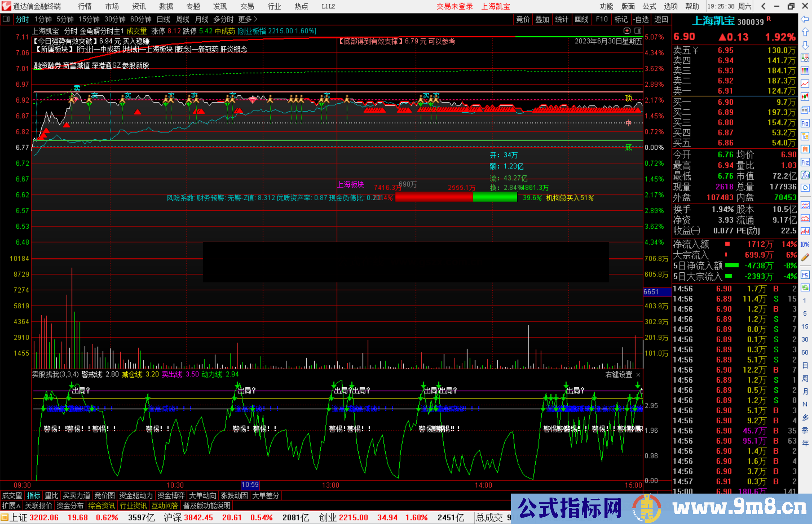Image resolution: width=812 pixels, height=524 pixels.
Task: Open the small panel icon left of 分时
Action: pos(6,19)
